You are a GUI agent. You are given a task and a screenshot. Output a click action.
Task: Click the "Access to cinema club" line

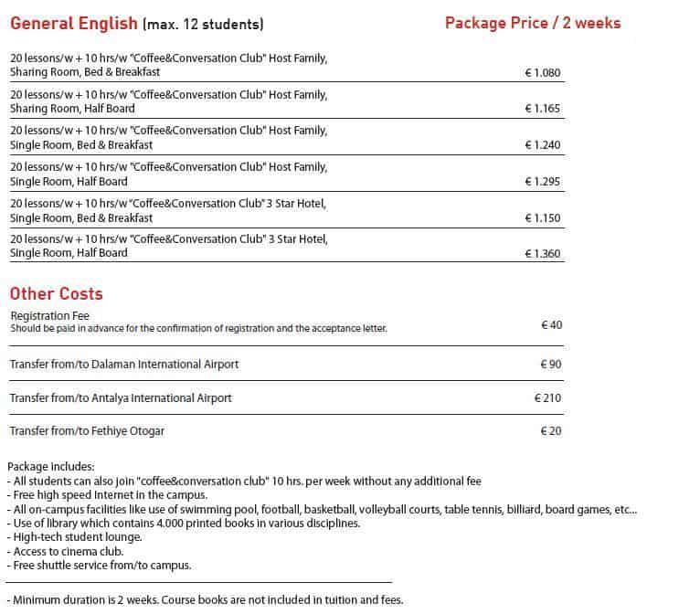tap(62, 551)
